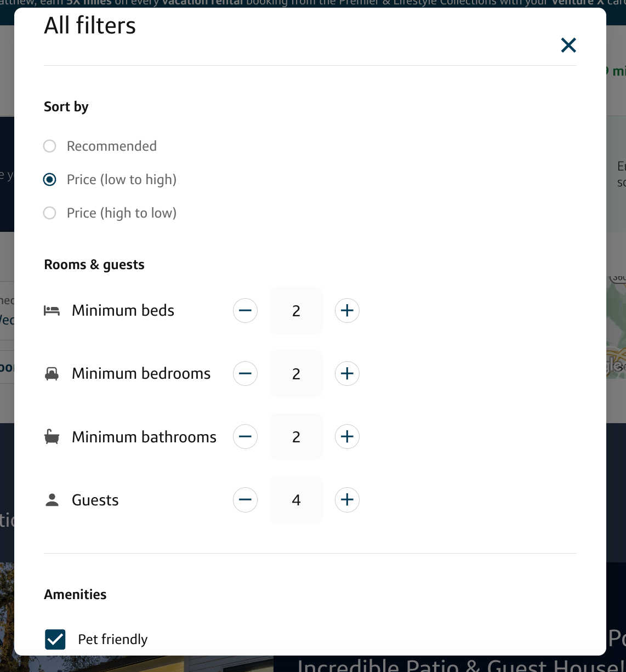This screenshot has height=672, width=626.
Task: Uncheck the Pet friendly amenity
Action: click(55, 639)
